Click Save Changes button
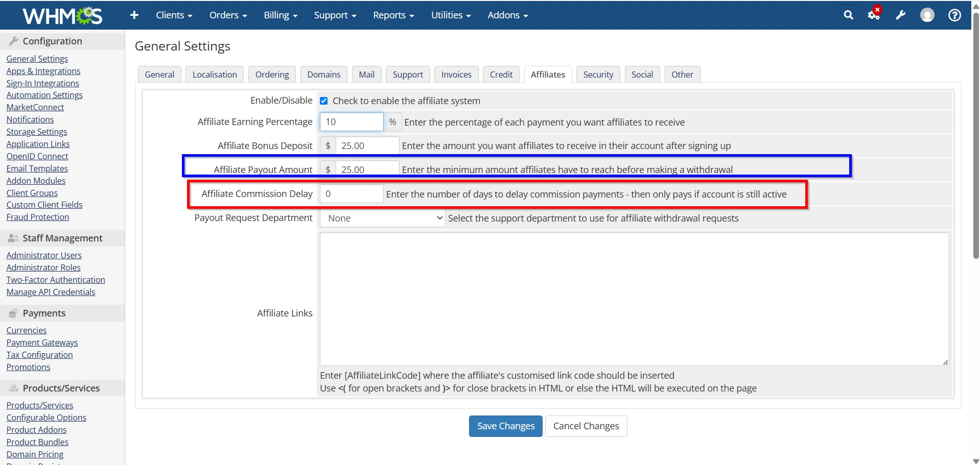 pyautogui.click(x=505, y=426)
